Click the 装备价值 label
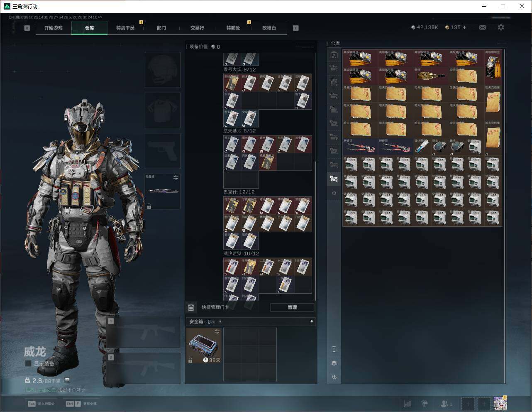The width and height of the screenshot is (532, 412). tap(198, 47)
